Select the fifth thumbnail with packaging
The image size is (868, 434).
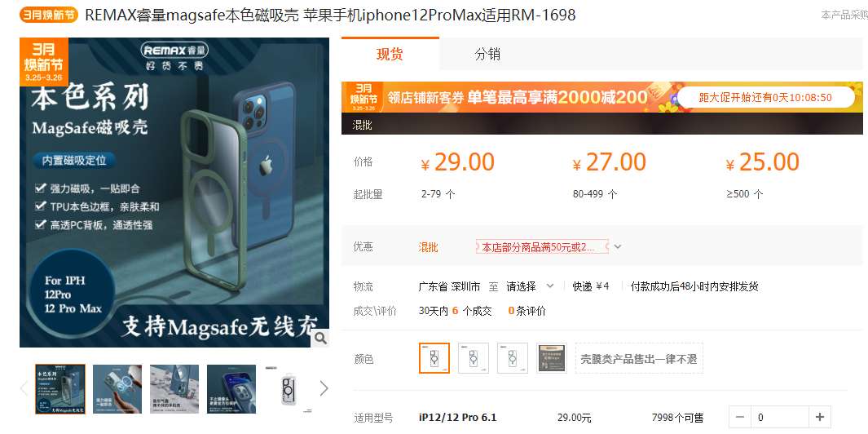click(289, 388)
